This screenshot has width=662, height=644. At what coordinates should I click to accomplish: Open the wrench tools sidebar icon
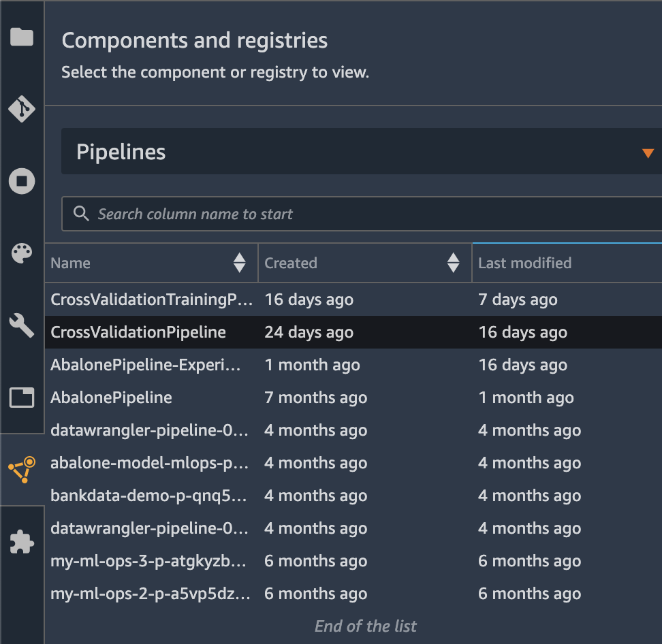22,325
